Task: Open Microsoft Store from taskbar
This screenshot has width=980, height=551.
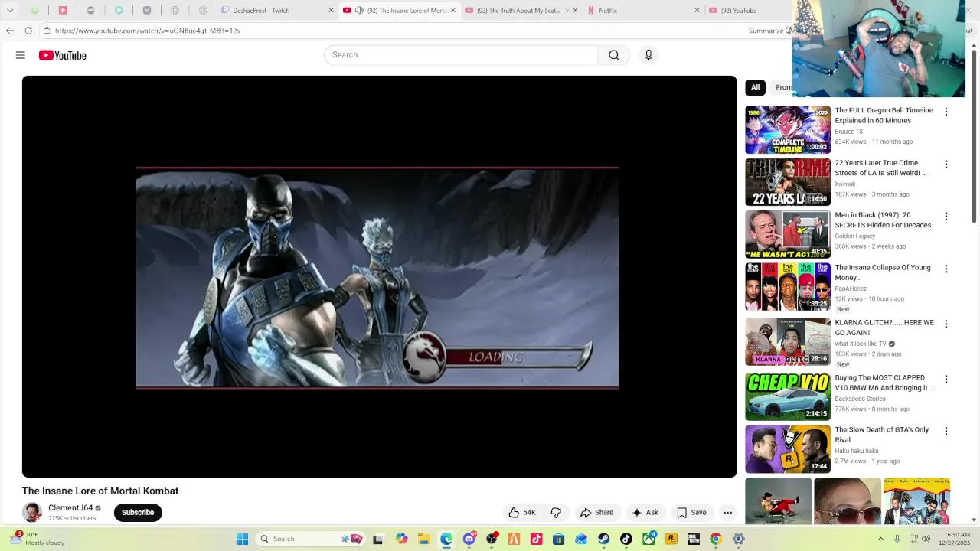Action: 559,539
